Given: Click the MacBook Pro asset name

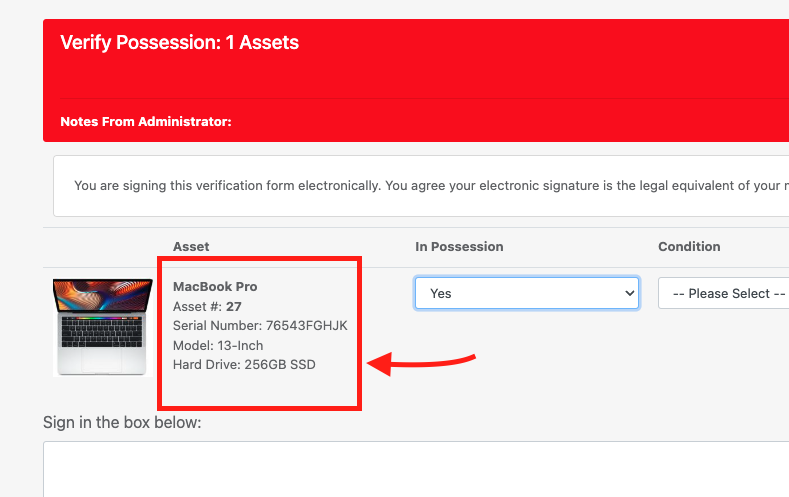Looking at the screenshot, I should click(215, 286).
